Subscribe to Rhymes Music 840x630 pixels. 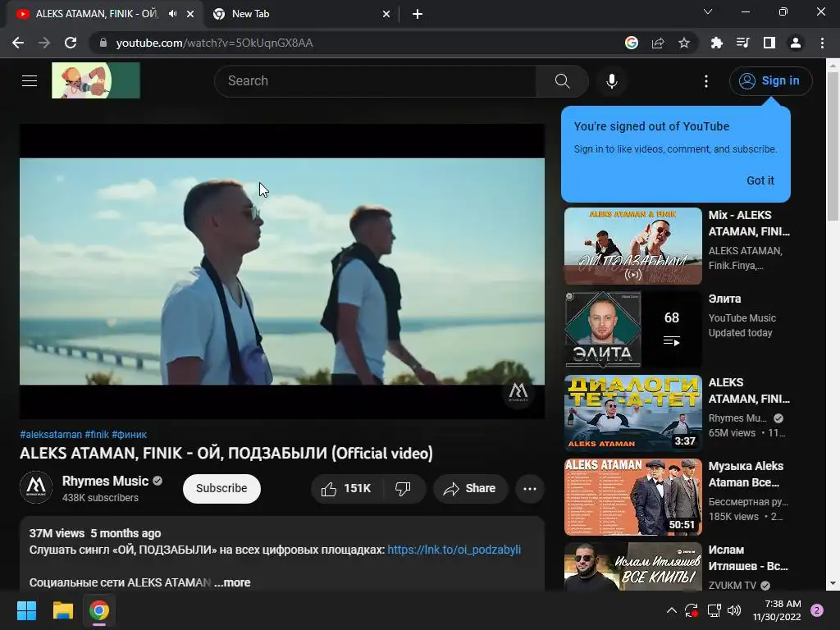coord(221,489)
